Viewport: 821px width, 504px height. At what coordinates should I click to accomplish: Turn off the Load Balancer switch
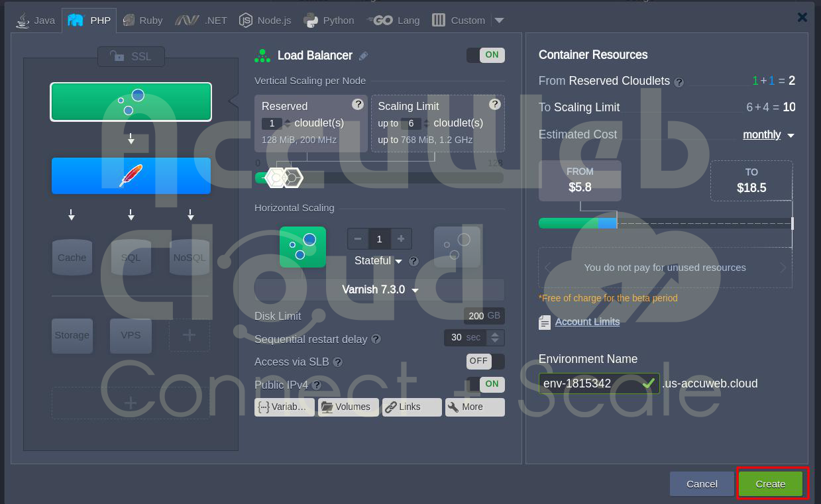coord(485,55)
